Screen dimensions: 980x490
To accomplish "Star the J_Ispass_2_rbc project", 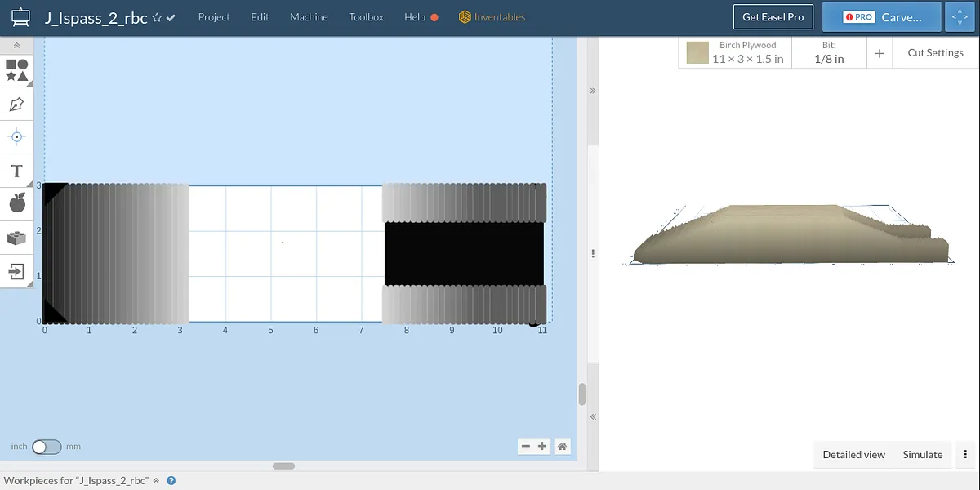I will click(x=157, y=17).
